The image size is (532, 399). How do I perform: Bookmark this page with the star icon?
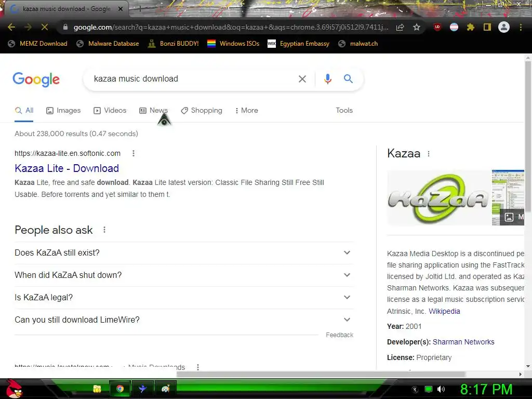417,27
